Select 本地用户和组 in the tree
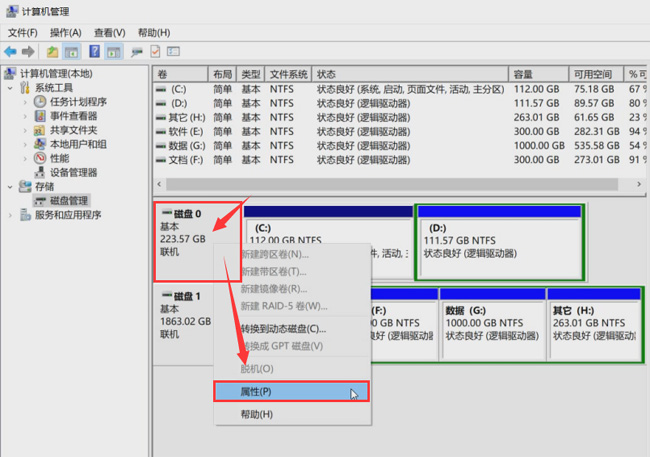650x457 pixels. tap(78, 144)
